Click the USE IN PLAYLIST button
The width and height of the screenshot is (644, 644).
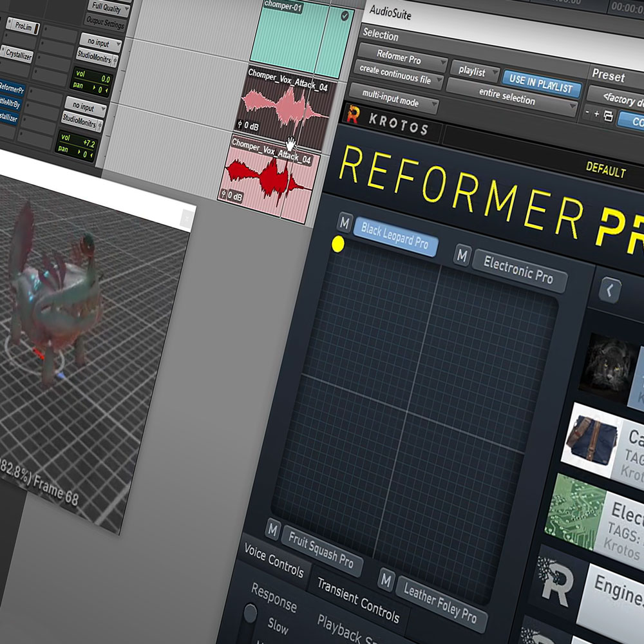point(541,84)
